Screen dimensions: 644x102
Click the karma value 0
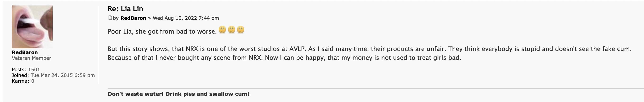tap(33, 81)
